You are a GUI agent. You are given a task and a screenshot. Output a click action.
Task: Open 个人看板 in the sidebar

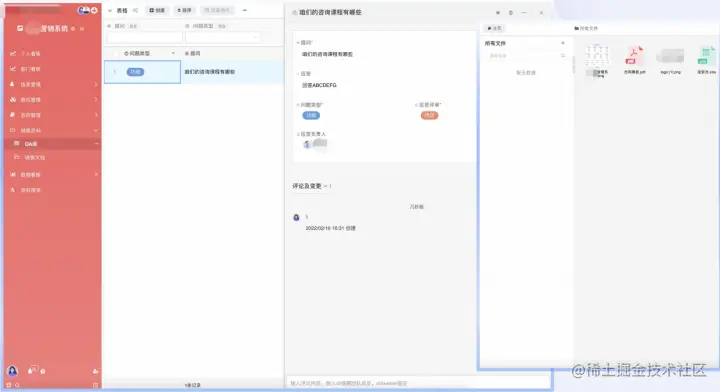[30, 54]
